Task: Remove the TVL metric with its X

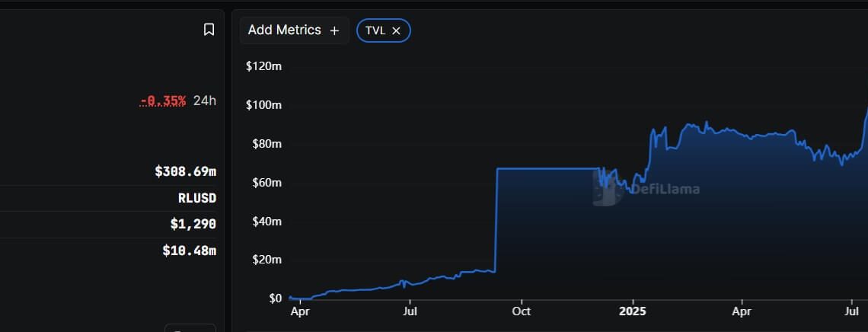Action: pos(396,30)
